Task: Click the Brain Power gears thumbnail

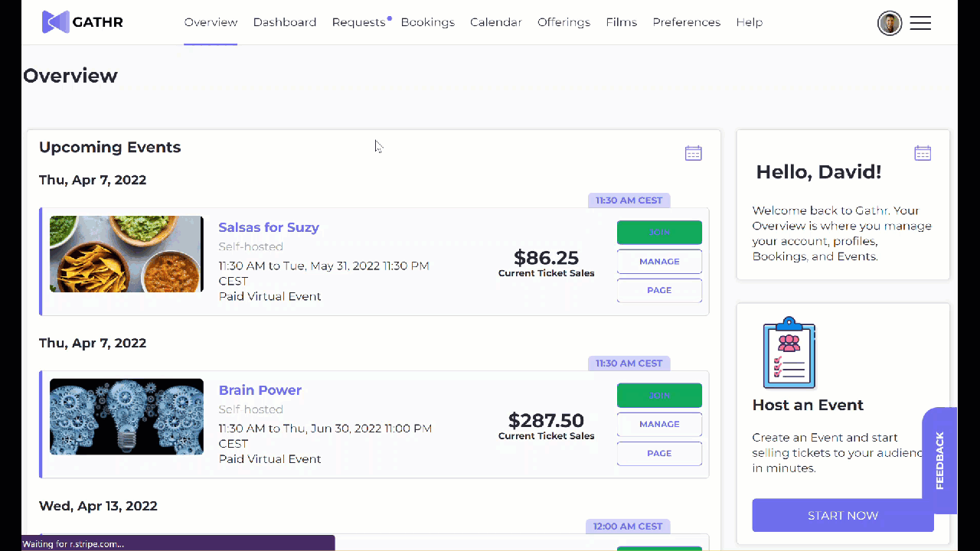Action: tap(126, 417)
